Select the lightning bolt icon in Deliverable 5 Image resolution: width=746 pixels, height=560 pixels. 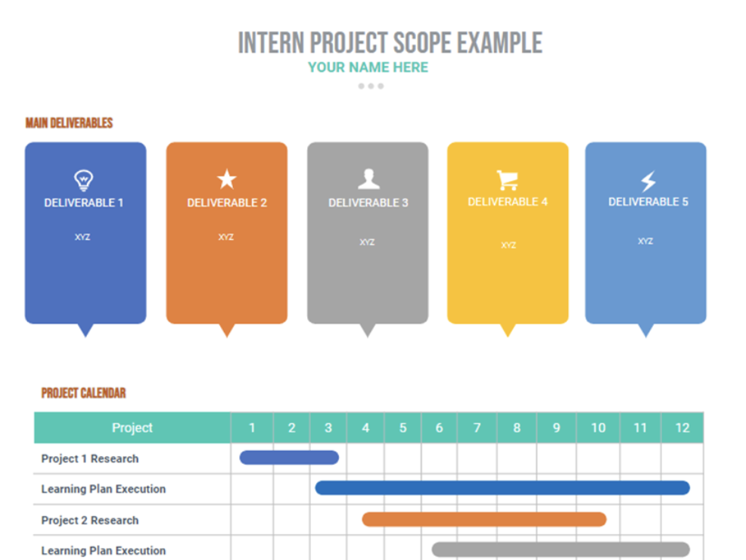tap(648, 181)
